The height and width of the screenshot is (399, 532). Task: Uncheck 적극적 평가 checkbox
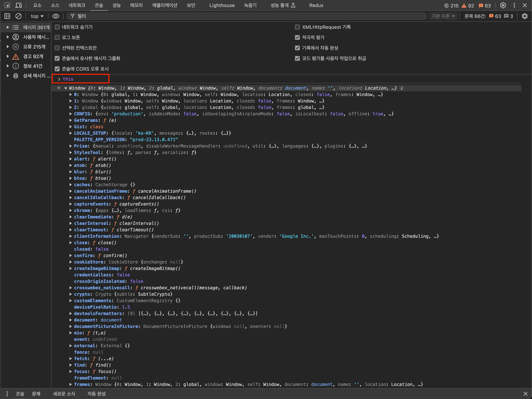[x=297, y=37]
